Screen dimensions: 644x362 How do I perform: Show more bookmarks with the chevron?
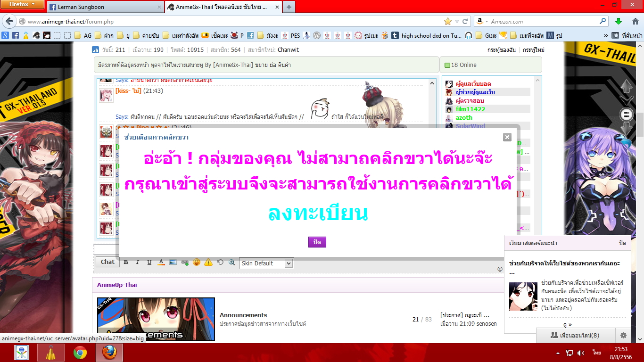point(606,35)
